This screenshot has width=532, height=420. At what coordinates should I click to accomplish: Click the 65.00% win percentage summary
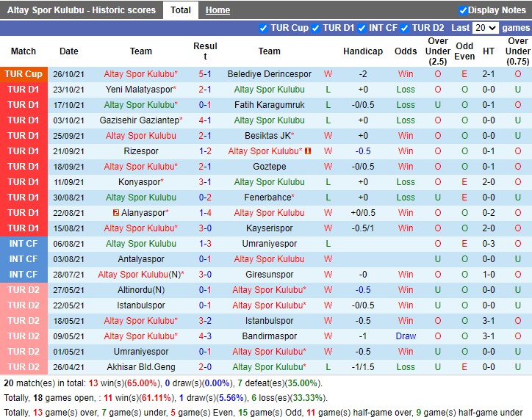[142, 383]
